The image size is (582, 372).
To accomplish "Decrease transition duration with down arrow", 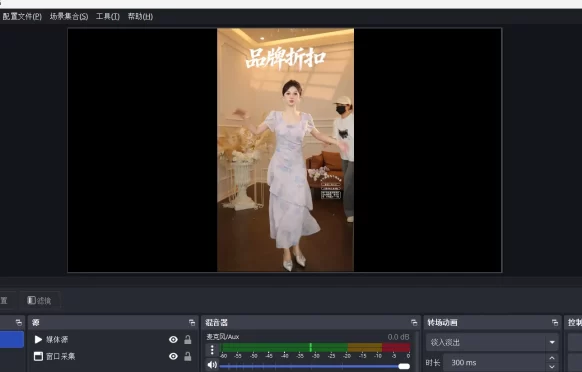I will click(x=552, y=367).
